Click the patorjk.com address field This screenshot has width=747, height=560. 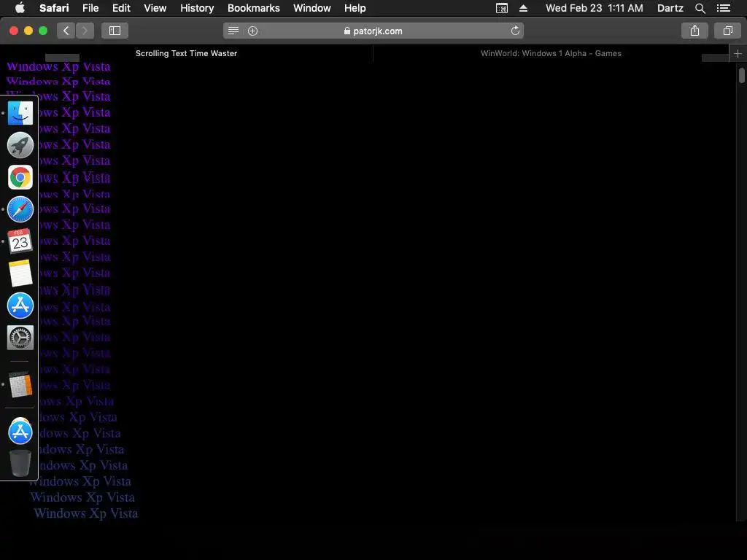(x=373, y=31)
